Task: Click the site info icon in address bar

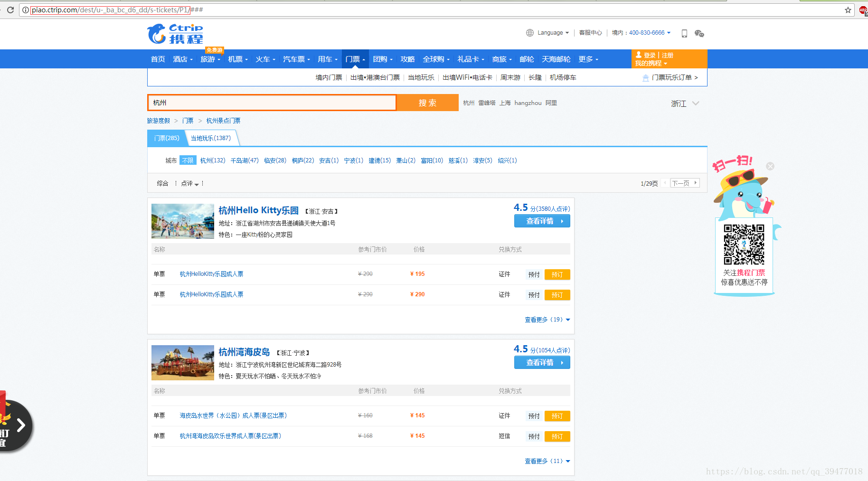Action: (26, 10)
